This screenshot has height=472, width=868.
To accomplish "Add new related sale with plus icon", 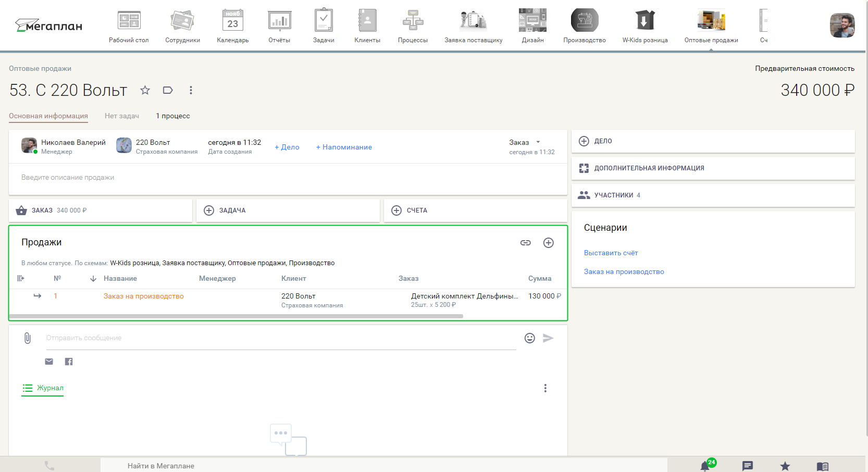I will click(x=549, y=243).
